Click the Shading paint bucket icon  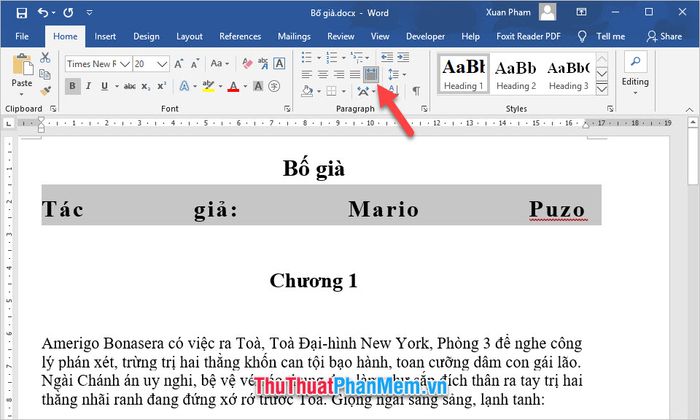click(307, 91)
